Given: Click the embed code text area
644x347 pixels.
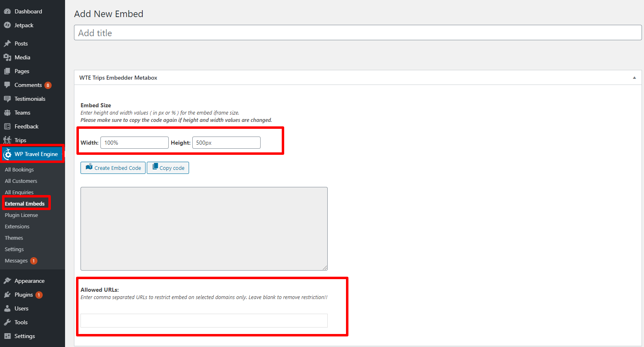Looking at the screenshot, I should 204,229.
